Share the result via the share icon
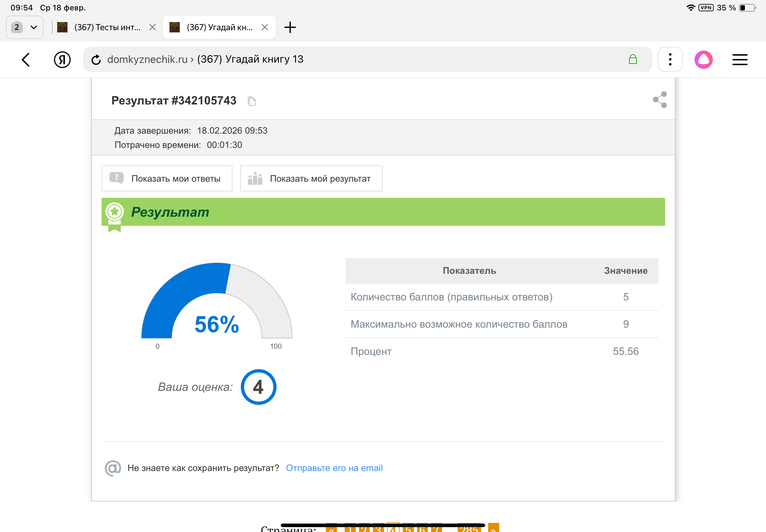The height and width of the screenshot is (532, 766). pos(660,100)
